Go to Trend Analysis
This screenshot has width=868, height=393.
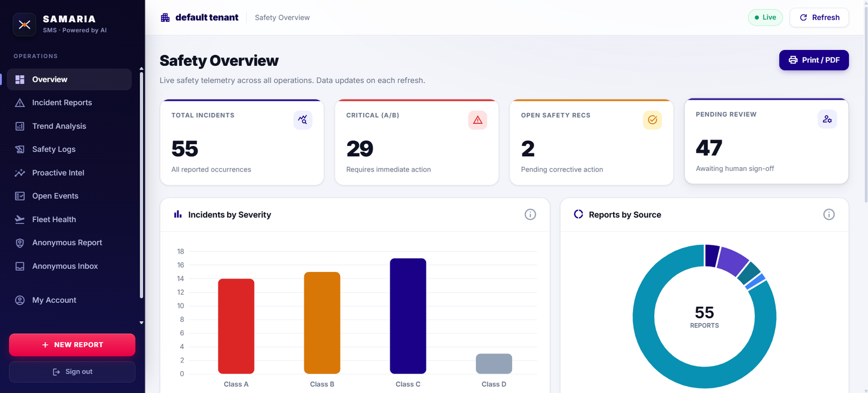(69, 126)
